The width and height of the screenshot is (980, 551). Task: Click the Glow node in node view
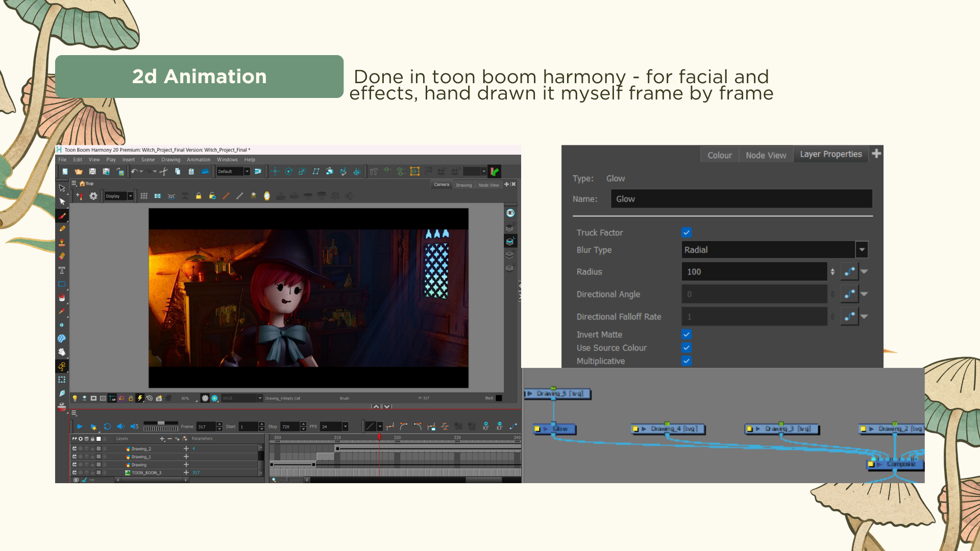(x=555, y=429)
